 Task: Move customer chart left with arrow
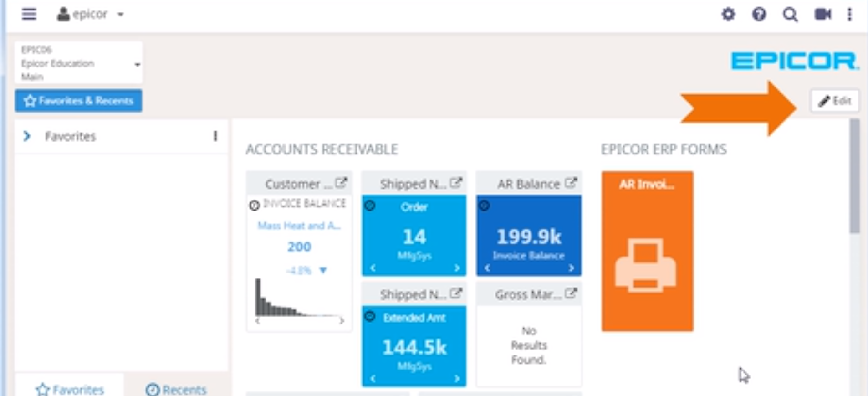tap(258, 321)
